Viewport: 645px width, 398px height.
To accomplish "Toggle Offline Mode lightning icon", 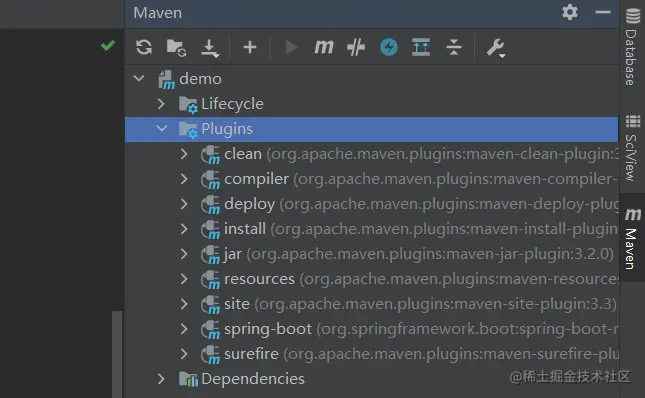I will (x=389, y=47).
